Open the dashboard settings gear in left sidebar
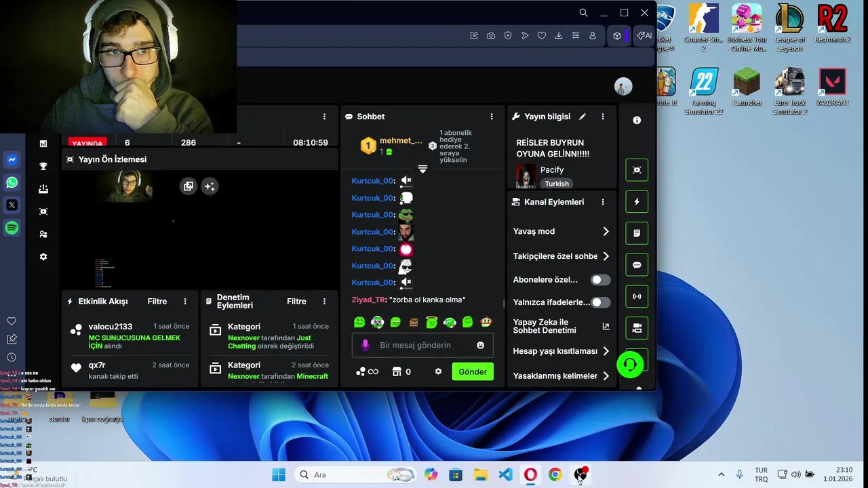Image resolution: width=868 pixels, height=488 pixels. [43, 257]
